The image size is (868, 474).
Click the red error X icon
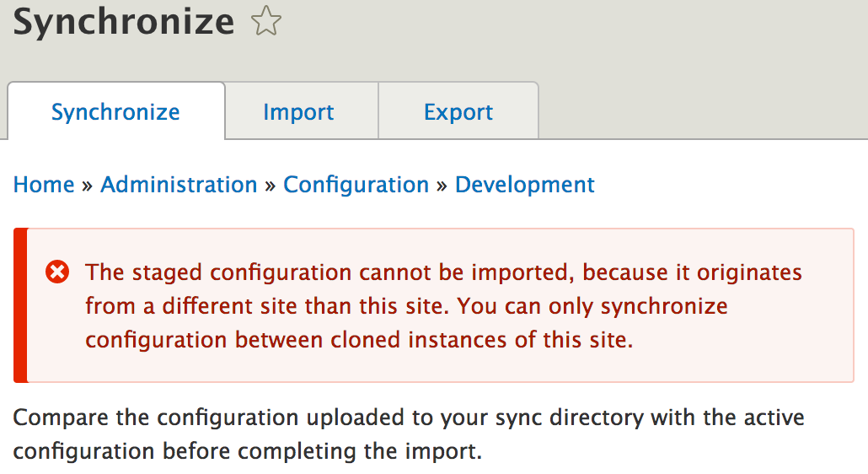57,272
